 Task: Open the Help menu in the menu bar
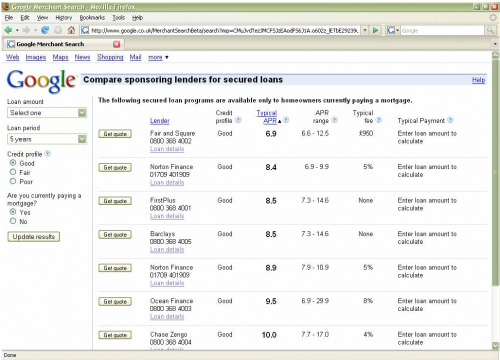pos(137,18)
